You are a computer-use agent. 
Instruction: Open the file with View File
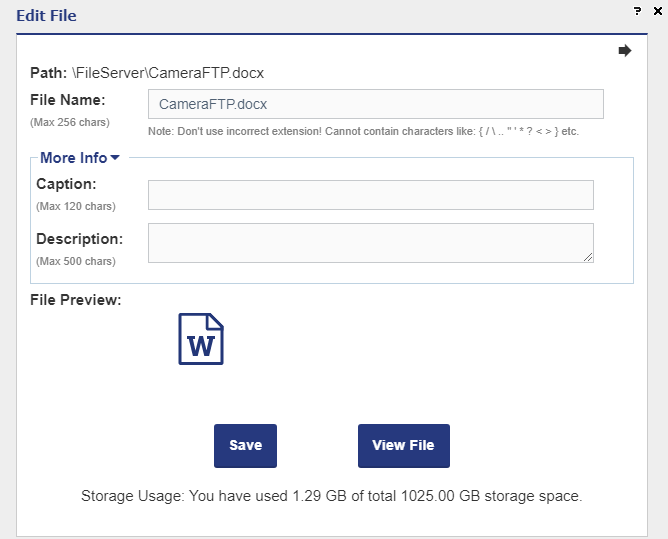coord(403,446)
